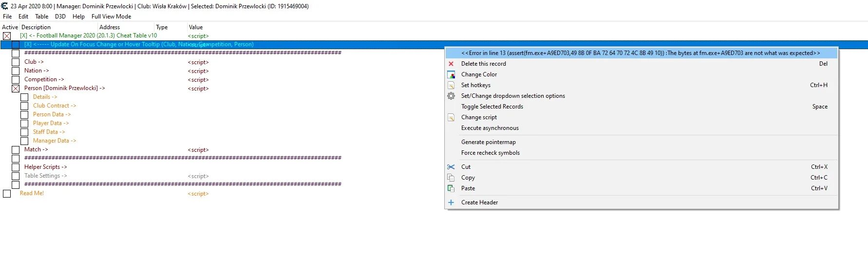Toggle the checkbox for the Table Settings -> entry
This screenshot has height=273, width=868.
pyautogui.click(x=16, y=176)
